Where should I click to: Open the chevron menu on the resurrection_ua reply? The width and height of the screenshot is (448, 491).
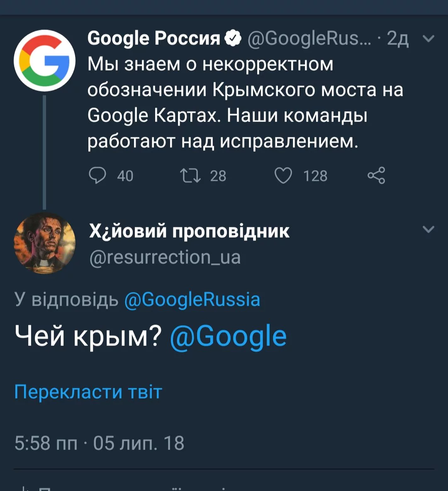(x=428, y=229)
